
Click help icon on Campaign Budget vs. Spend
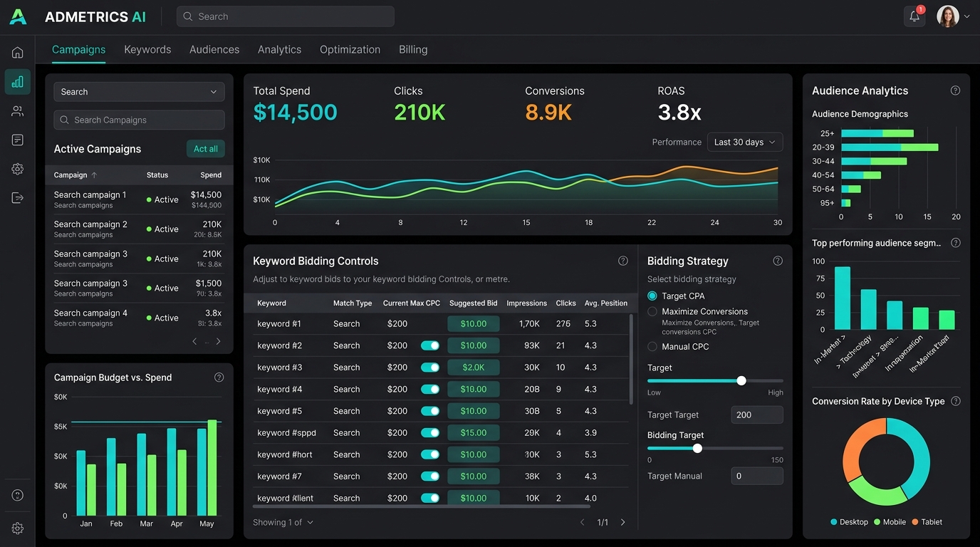219,377
